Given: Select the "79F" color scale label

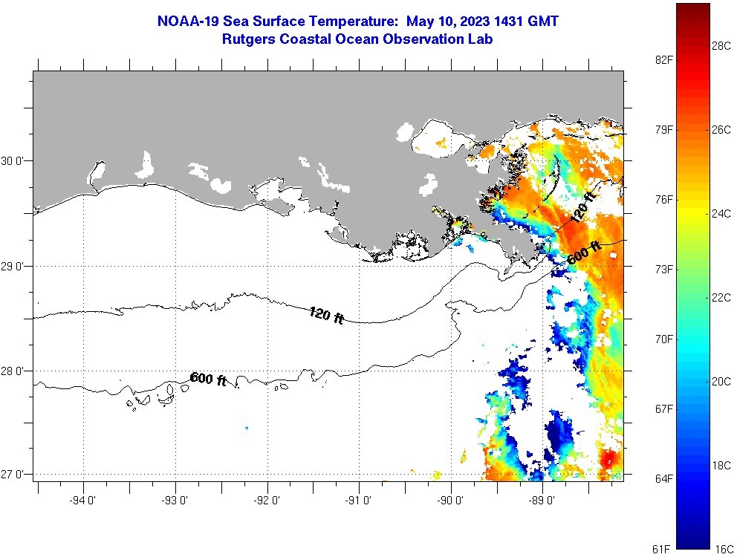Looking at the screenshot, I should point(663,130).
